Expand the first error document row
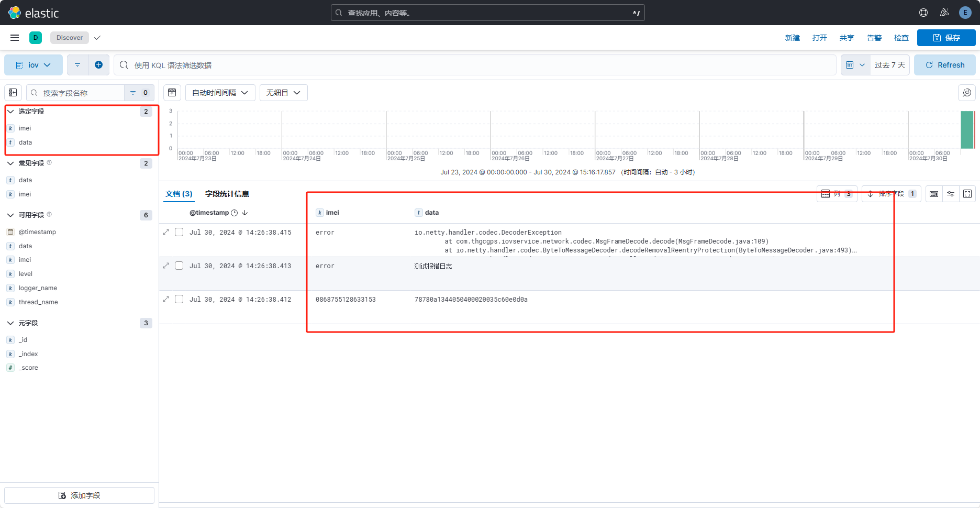This screenshot has width=980, height=508. [166, 232]
